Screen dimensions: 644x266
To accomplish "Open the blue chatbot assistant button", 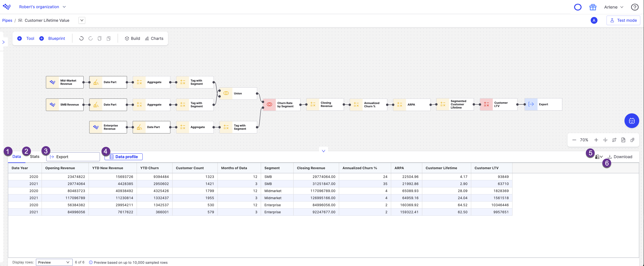I will coord(632,121).
